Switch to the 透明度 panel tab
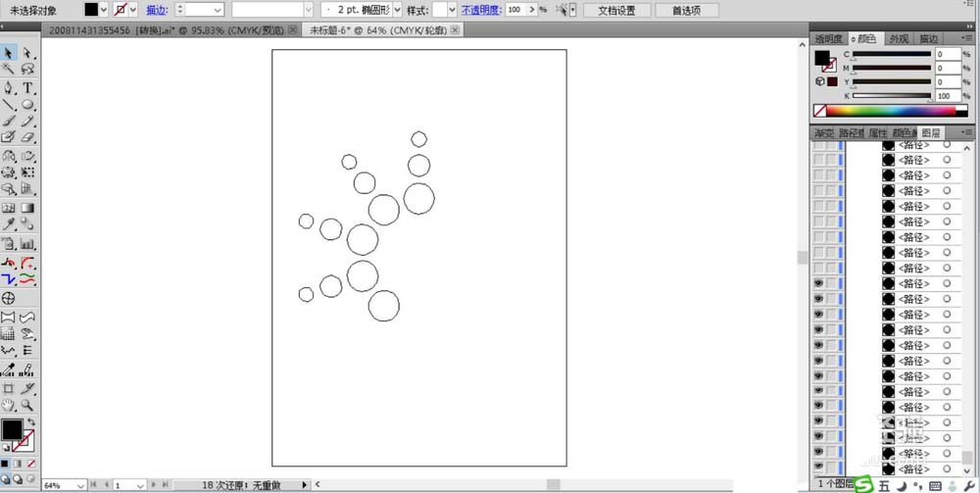This screenshot has width=980, height=493. (829, 39)
